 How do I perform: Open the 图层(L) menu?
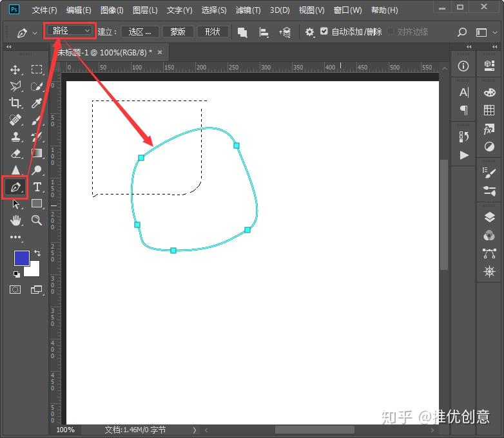pyautogui.click(x=145, y=10)
